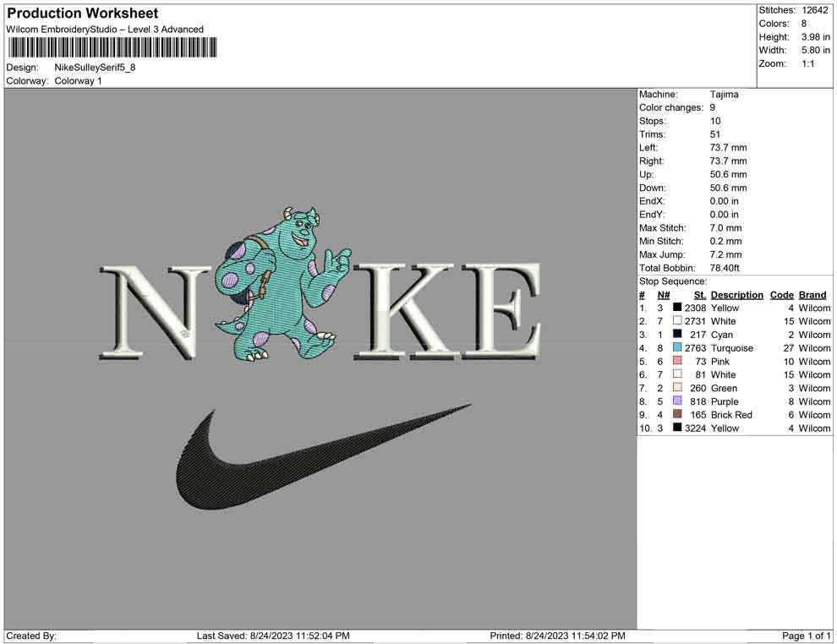
Task: Click the Last Saved timestamp
Action: coord(273,636)
